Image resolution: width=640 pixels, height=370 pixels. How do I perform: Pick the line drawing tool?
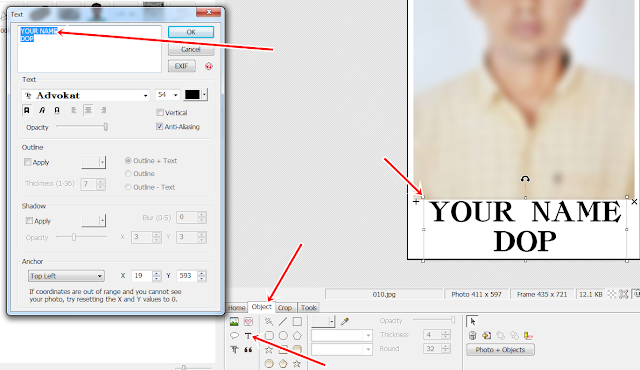(283, 321)
